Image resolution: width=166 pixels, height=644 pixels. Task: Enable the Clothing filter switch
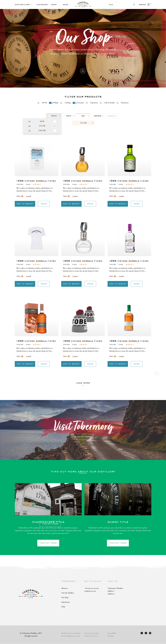pos(62,103)
